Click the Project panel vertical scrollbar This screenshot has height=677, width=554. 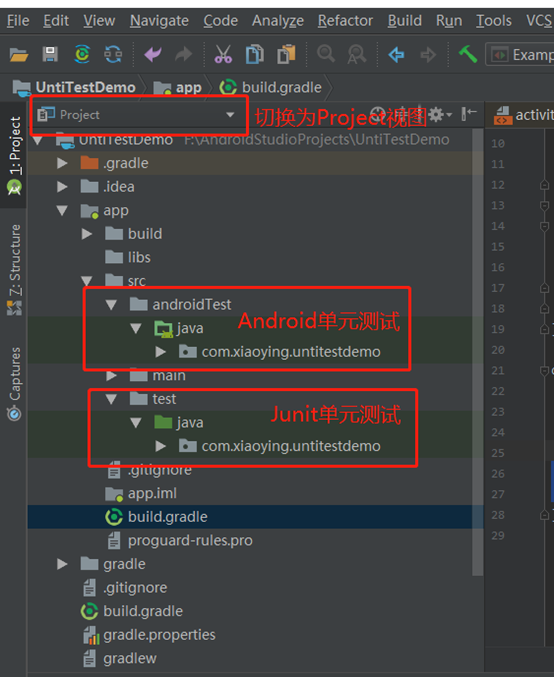point(477,352)
